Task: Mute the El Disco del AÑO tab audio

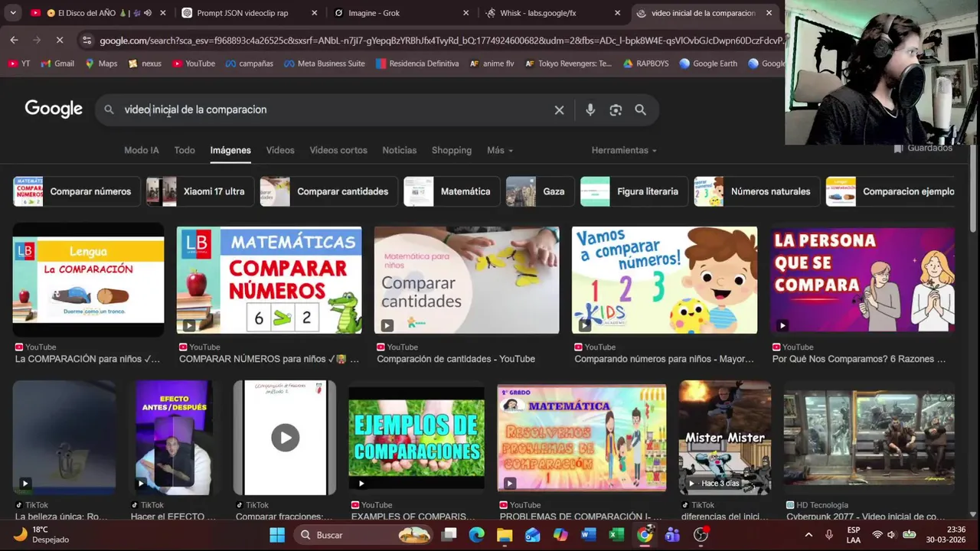Action: tap(148, 13)
